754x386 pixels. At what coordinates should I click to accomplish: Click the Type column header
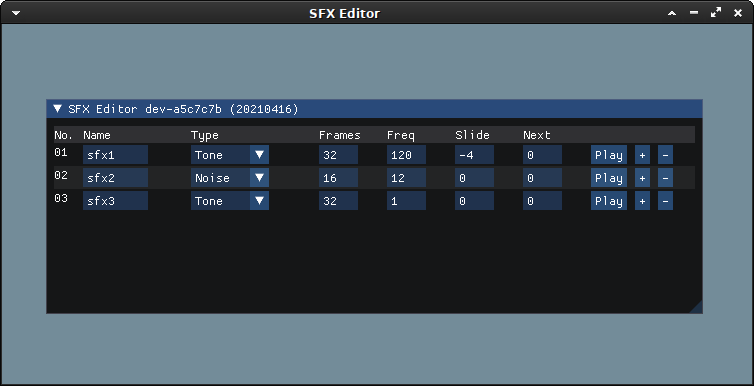tap(204, 135)
